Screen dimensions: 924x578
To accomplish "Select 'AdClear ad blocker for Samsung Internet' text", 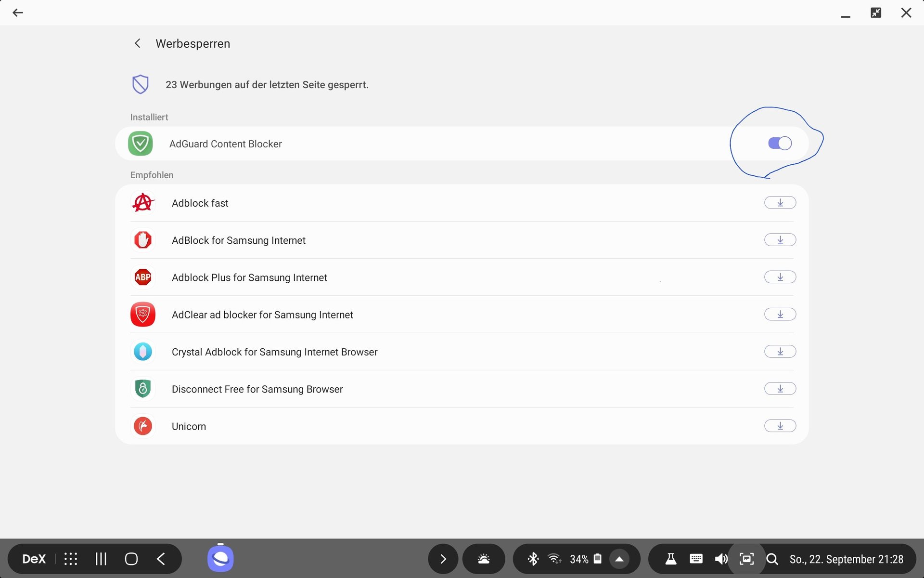I will (262, 315).
